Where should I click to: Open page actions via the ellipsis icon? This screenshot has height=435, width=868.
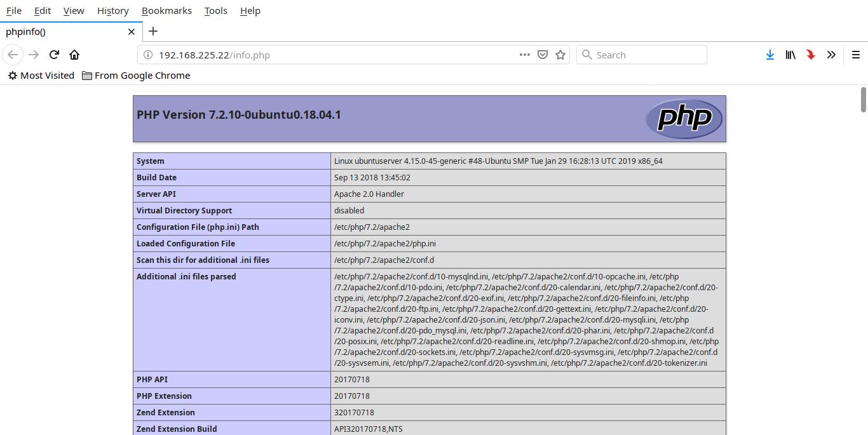click(x=524, y=55)
